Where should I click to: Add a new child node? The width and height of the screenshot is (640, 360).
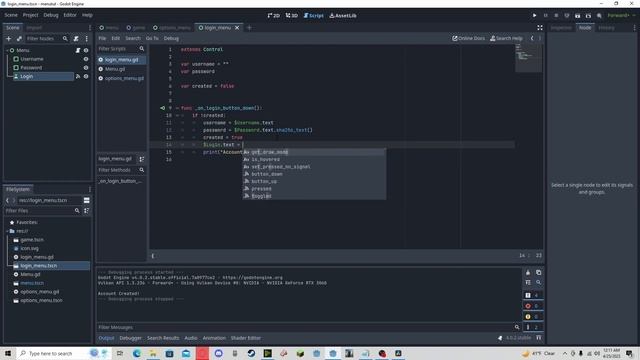pos(9,38)
